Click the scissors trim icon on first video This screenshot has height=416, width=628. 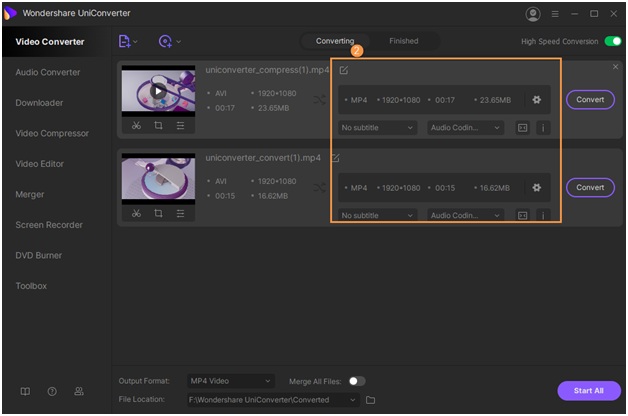click(135, 126)
